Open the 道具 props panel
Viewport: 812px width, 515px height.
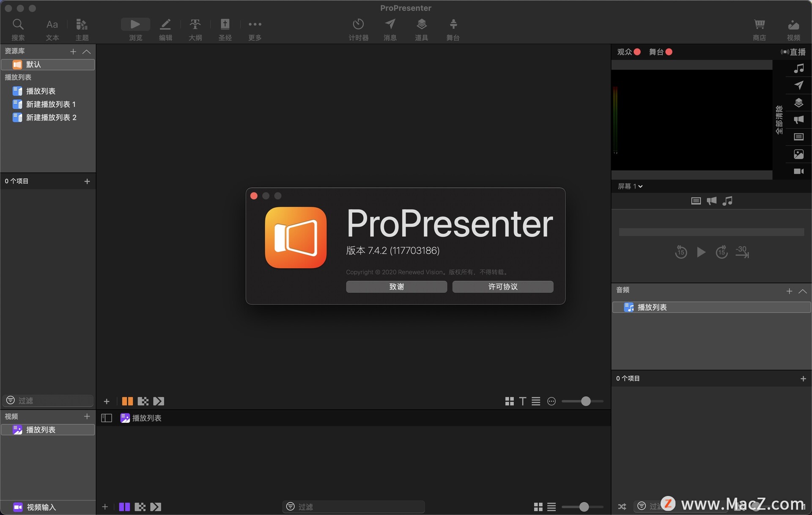coord(421,29)
